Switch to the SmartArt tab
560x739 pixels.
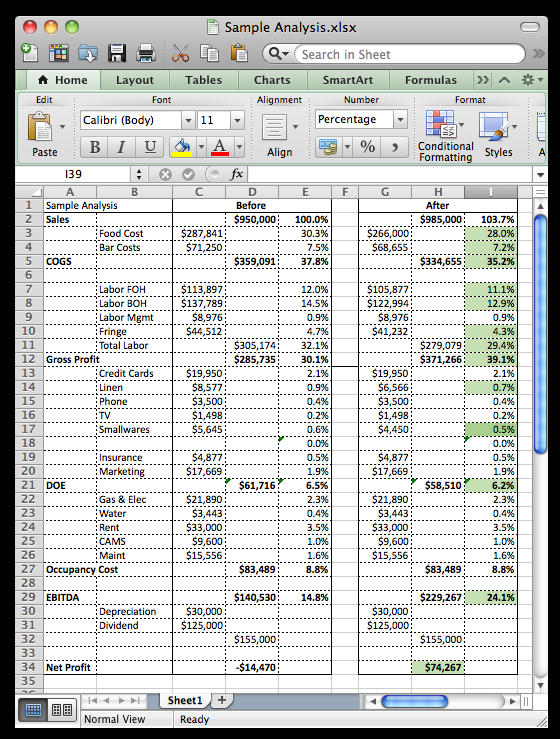coord(348,80)
